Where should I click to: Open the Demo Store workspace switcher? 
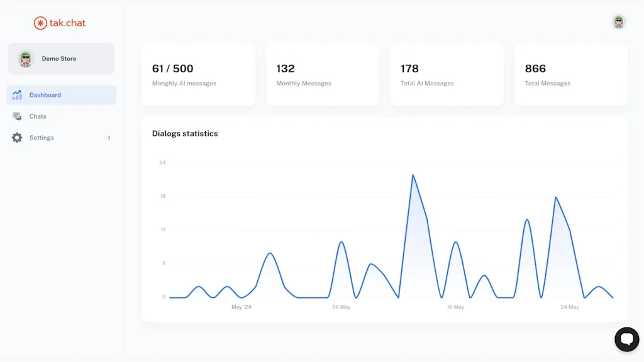[x=60, y=58]
